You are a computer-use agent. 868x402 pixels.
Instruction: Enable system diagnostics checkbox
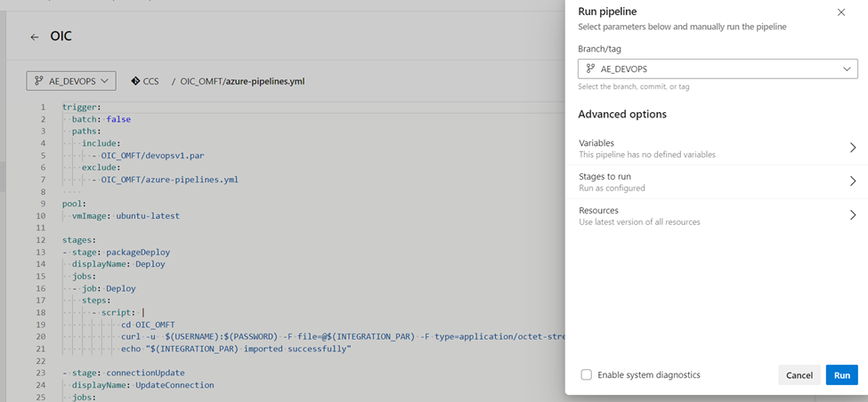pyautogui.click(x=587, y=374)
